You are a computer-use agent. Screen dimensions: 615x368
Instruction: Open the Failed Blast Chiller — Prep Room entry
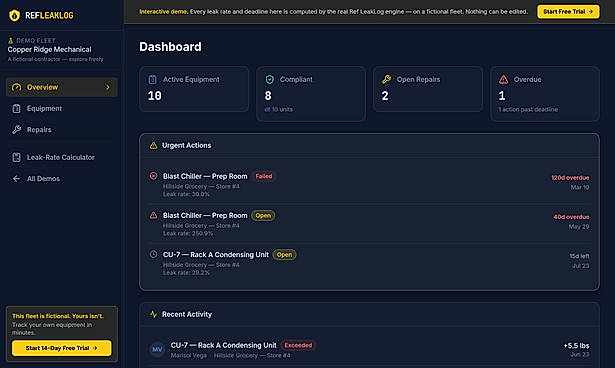pyautogui.click(x=369, y=184)
